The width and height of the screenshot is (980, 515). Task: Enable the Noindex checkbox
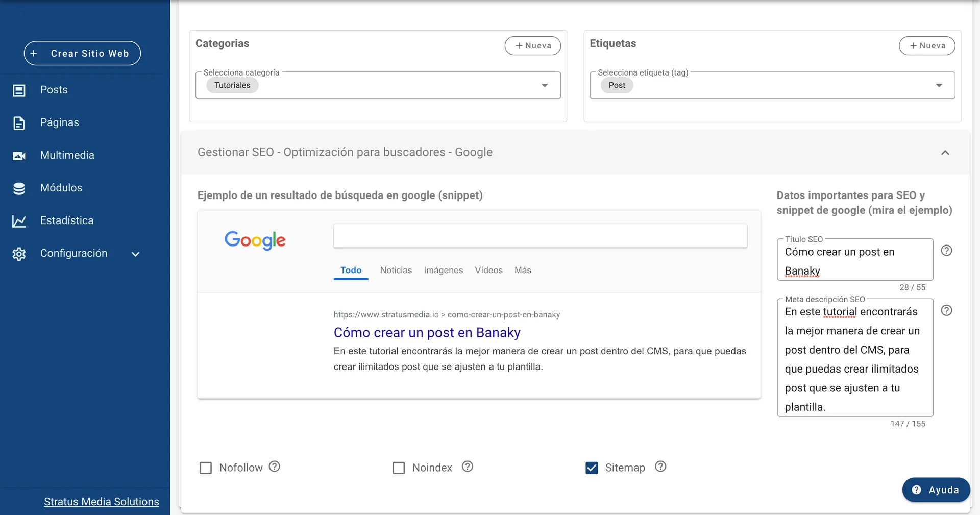click(x=399, y=468)
